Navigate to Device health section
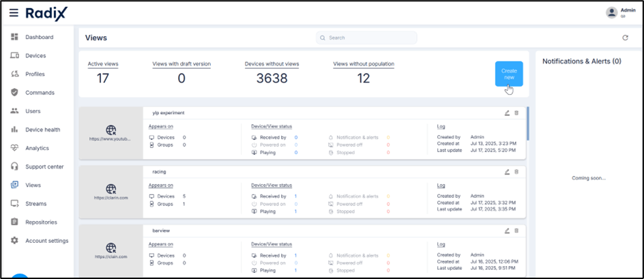This screenshot has height=279, width=644. [x=42, y=130]
